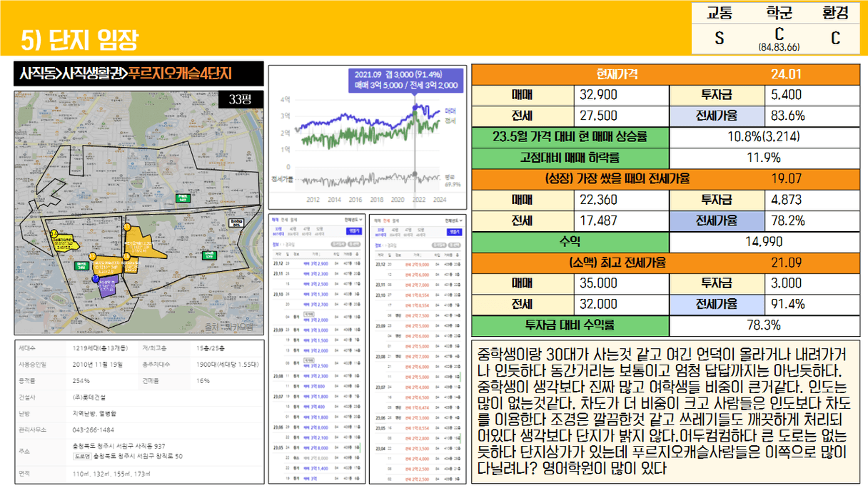This screenshot has height=488, width=868.
Task: Select the (주)롯데건설 builder name
Action: [89, 398]
